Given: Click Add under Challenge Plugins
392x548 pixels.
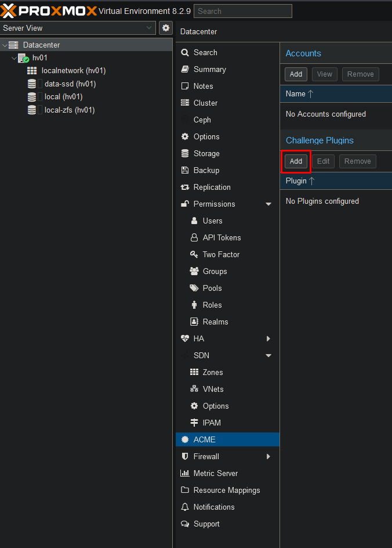Looking at the screenshot, I should (296, 161).
